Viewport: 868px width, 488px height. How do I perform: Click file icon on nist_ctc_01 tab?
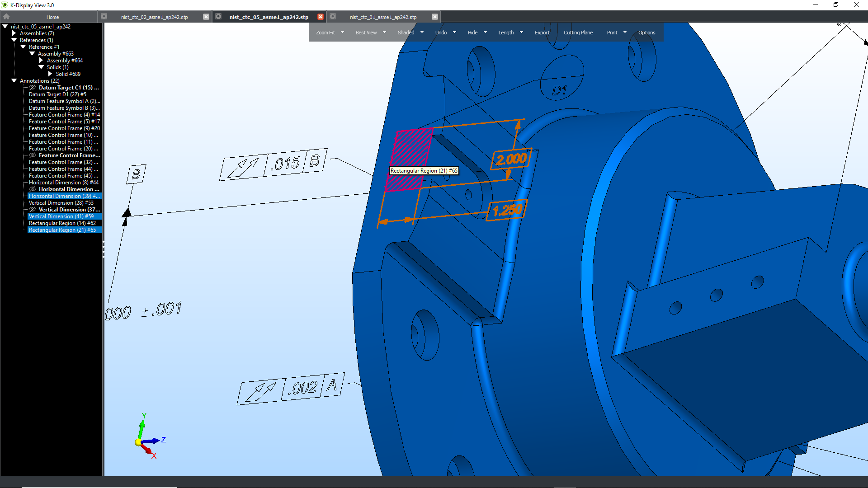333,17
